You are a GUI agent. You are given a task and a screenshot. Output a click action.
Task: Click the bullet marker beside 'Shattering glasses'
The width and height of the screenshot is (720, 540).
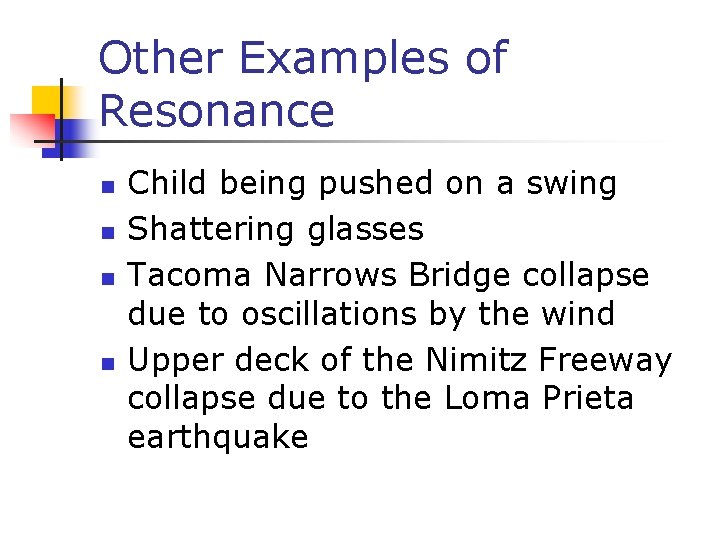click(116, 232)
